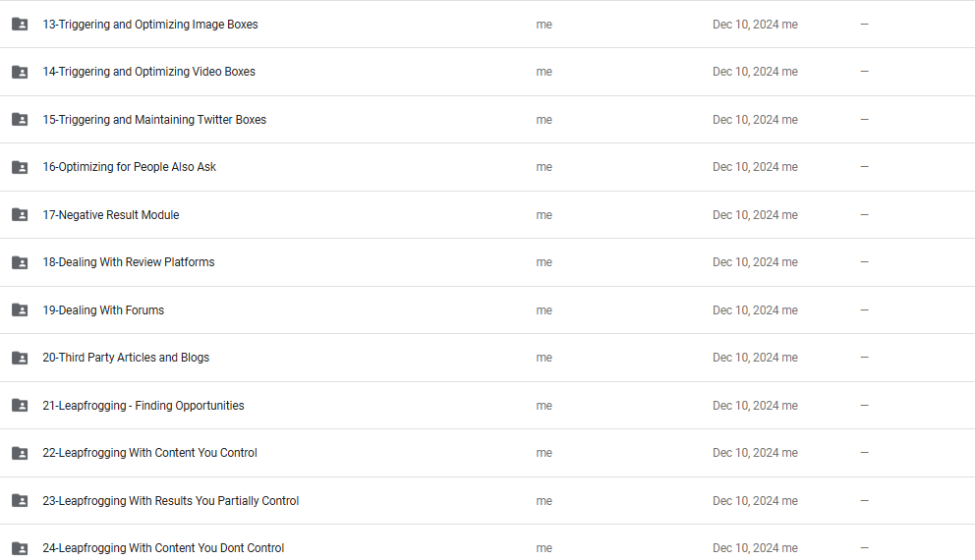Open 13-Triggering and Optimizing Image Boxes folder
Screen dimensions: 975x560
pos(149,25)
